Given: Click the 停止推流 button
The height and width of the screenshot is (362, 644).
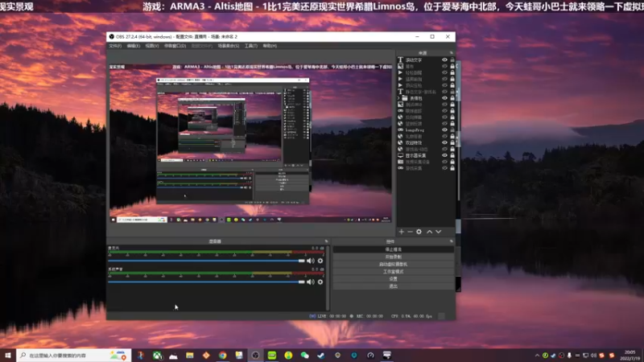Looking at the screenshot, I should 394,249.
